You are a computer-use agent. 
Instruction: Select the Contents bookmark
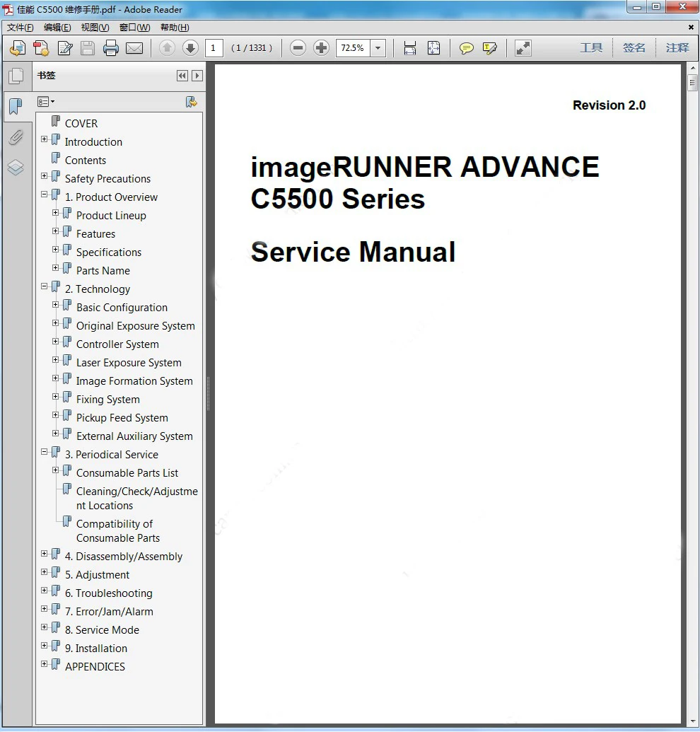point(86,161)
